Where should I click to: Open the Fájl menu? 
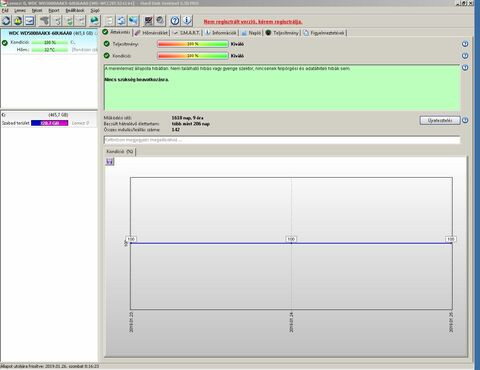pos(5,10)
